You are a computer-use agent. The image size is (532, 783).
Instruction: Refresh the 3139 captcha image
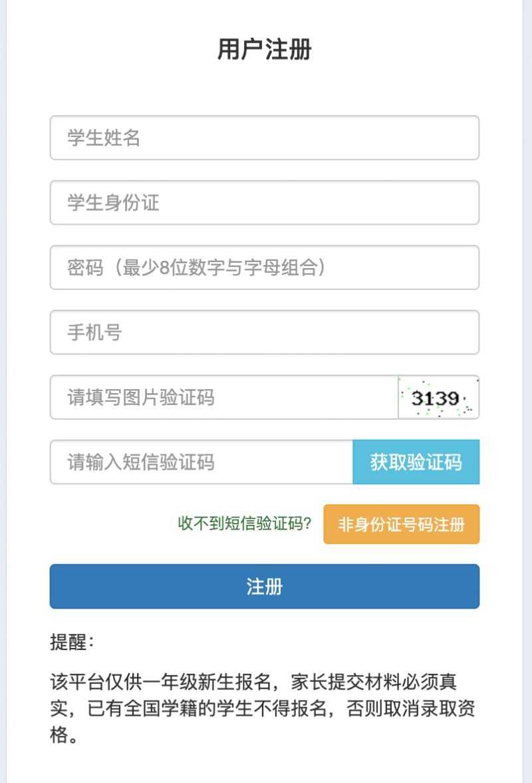[439, 398]
